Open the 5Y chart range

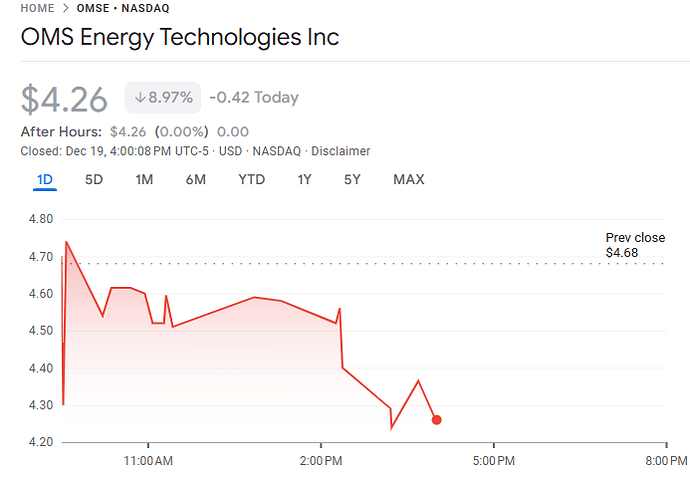tap(352, 180)
